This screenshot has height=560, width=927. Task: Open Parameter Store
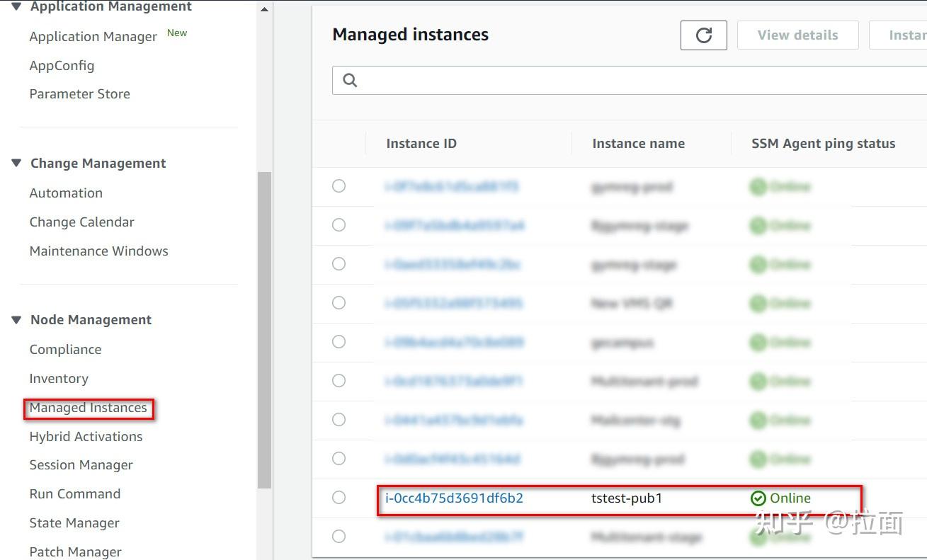click(79, 93)
